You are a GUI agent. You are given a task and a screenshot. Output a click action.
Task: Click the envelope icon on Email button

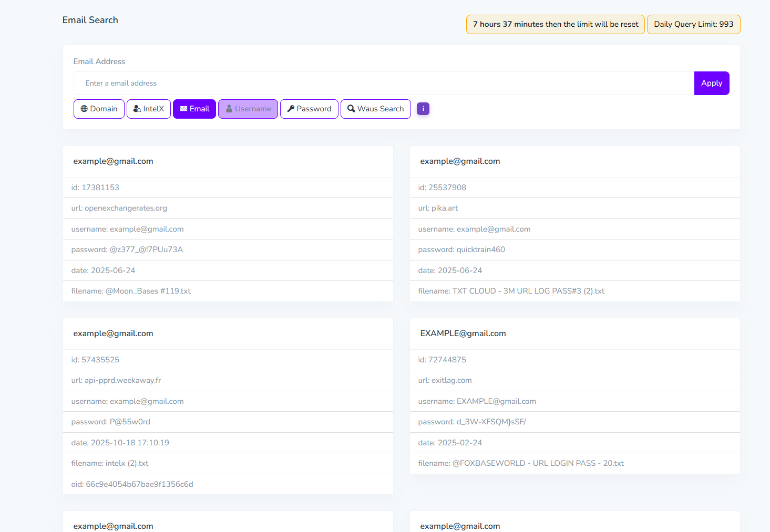pos(184,109)
